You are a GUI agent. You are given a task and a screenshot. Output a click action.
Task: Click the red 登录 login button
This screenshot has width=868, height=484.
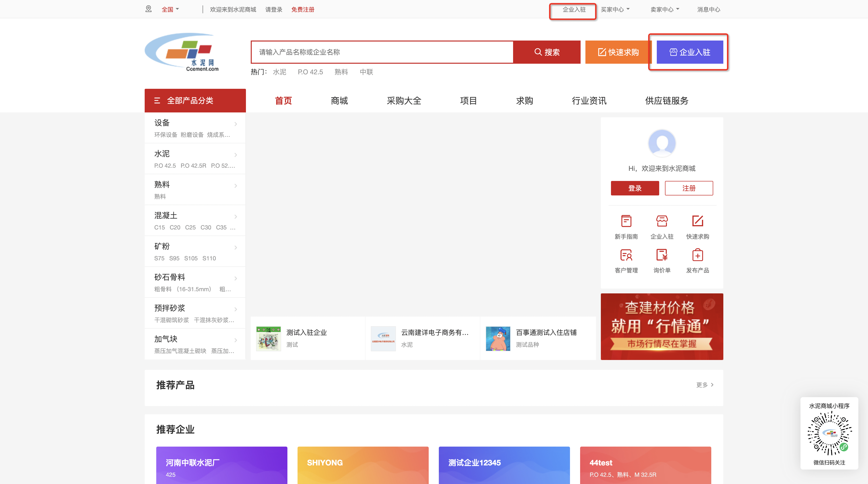(635, 188)
